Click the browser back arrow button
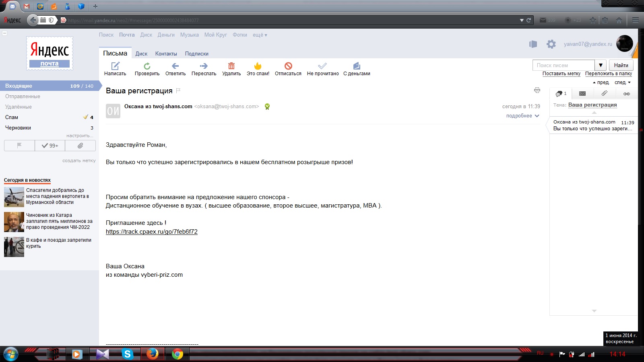The image size is (644, 362). click(x=33, y=20)
